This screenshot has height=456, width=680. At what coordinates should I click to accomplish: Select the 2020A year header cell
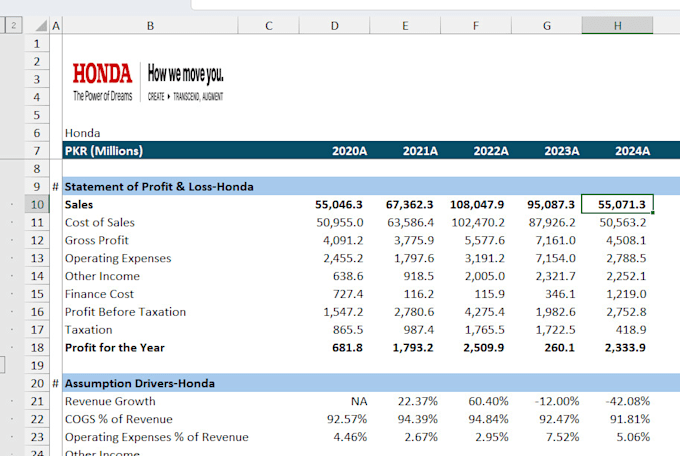tap(347, 151)
